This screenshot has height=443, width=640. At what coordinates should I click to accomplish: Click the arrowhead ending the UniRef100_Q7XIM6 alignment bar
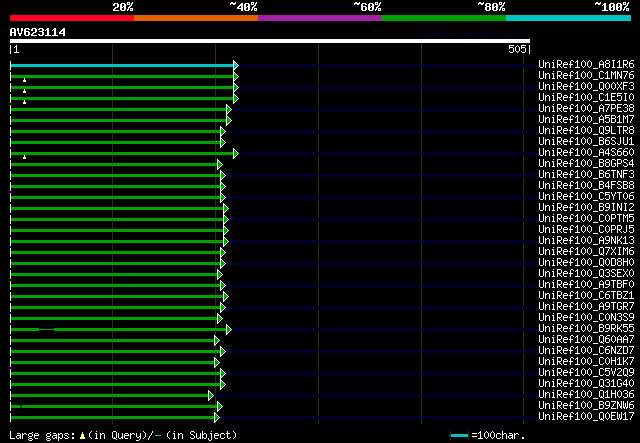point(223,253)
